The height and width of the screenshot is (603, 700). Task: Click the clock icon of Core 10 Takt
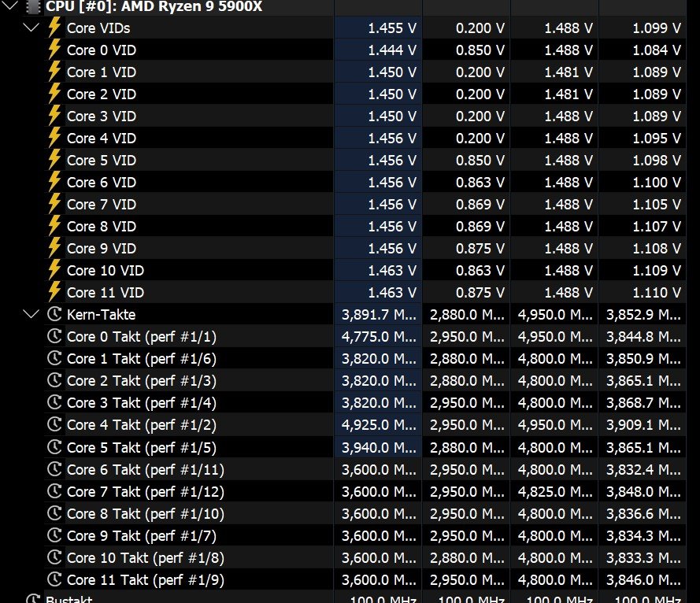pos(54,557)
